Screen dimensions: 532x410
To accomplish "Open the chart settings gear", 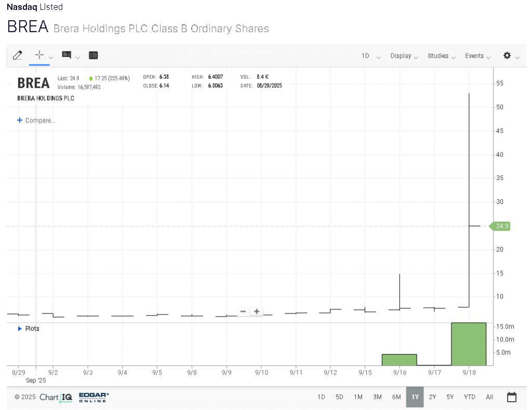I will 507,56.
